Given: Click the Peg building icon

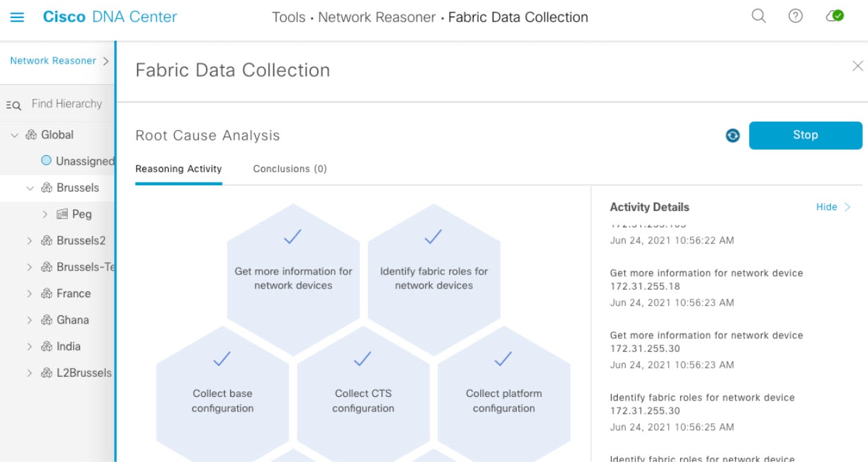Looking at the screenshot, I should (62, 214).
